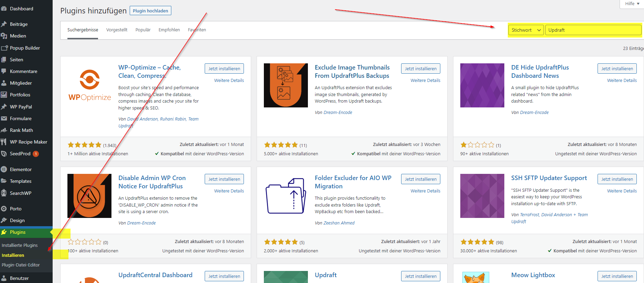
Task: Open author link Zeeshan Ahmed
Action: pyautogui.click(x=339, y=223)
